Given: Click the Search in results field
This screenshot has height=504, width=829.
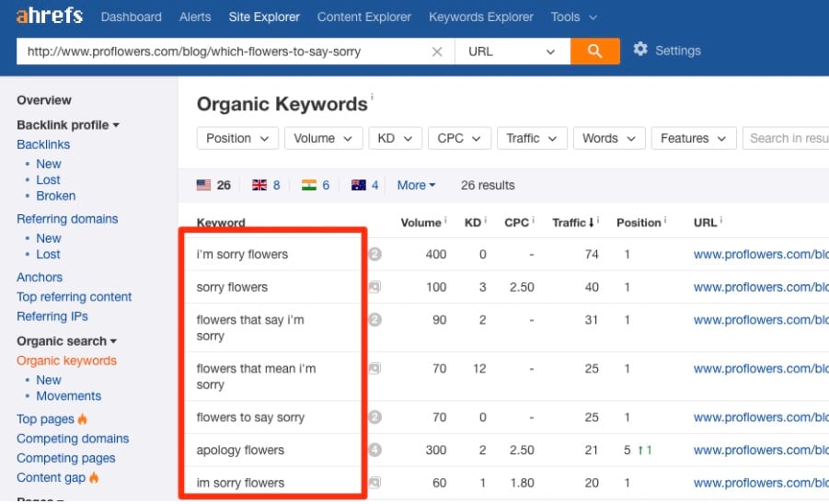Looking at the screenshot, I should tap(786, 138).
